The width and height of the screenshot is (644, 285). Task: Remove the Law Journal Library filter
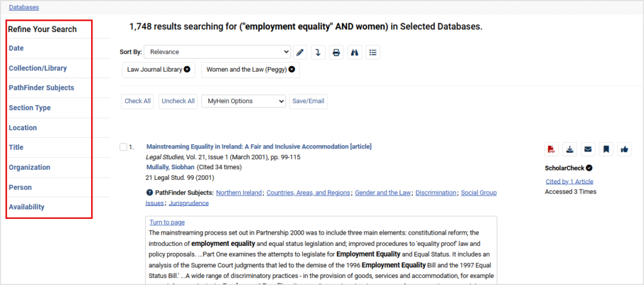pos(187,69)
